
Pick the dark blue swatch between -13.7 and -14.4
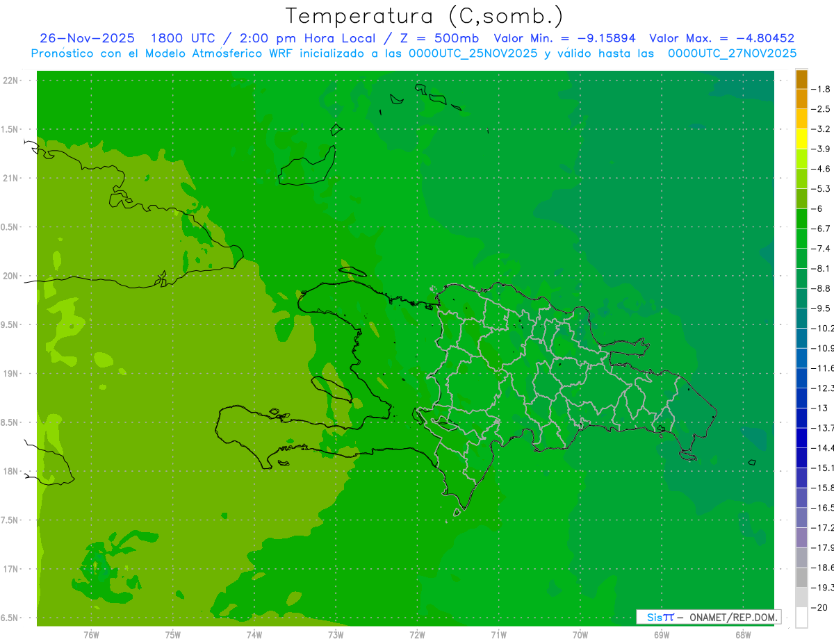pyautogui.click(x=801, y=438)
